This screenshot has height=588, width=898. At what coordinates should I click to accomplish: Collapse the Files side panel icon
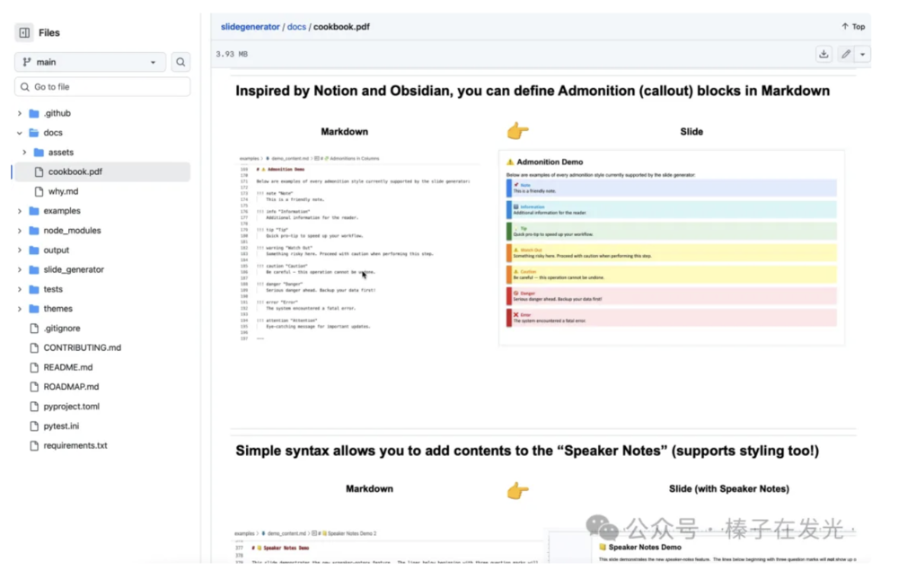pyautogui.click(x=24, y=33)
